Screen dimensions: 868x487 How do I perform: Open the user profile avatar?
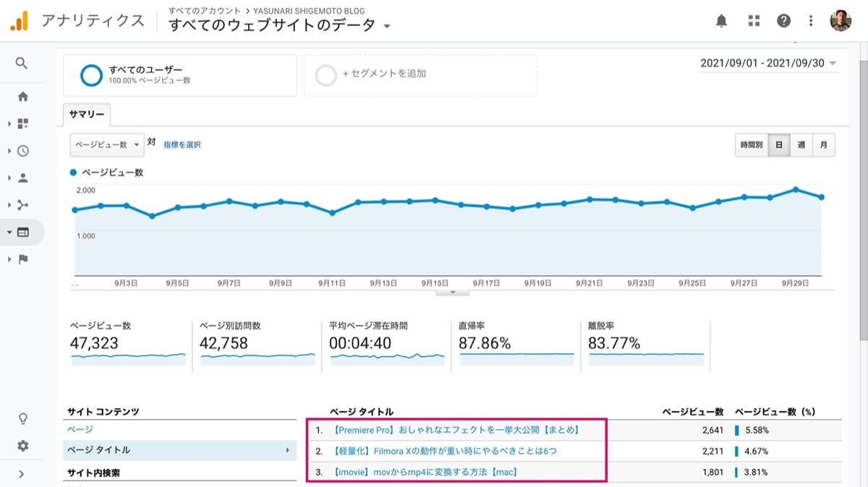pos(841,21)
